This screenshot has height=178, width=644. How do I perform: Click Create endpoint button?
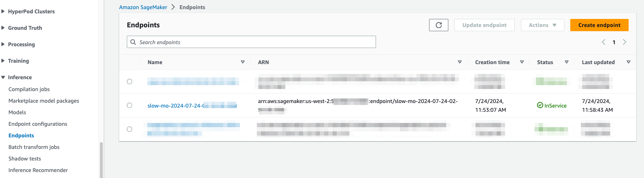[599, 25]
